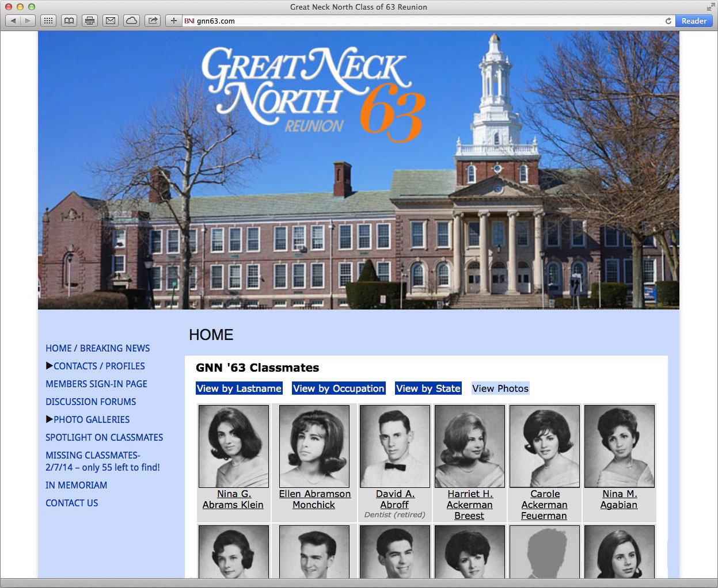Image resolution: width=718 pixels, height=588 pixels.
Task: Switch to View by Occupation
Action: (x=339, y=388)
